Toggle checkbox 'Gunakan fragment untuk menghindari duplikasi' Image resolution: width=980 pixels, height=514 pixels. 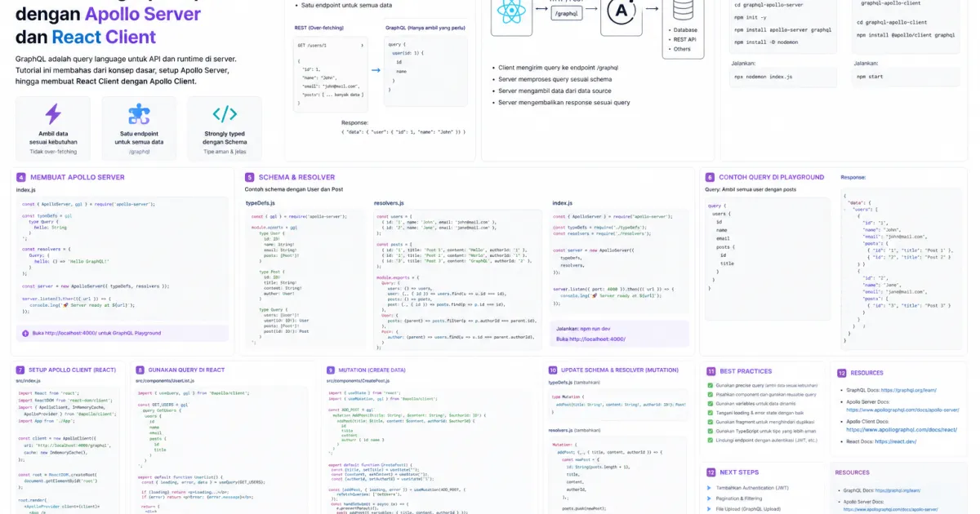tap(710, 422)
